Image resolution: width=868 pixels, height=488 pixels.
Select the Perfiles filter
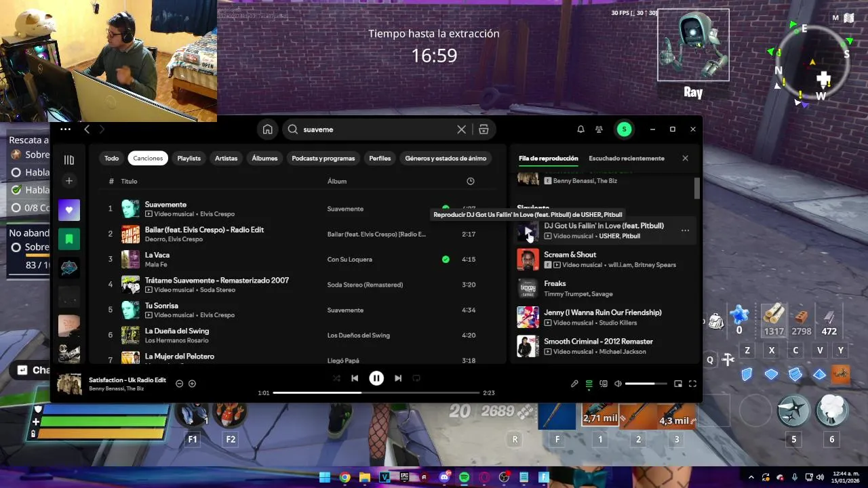pos(380,158)
